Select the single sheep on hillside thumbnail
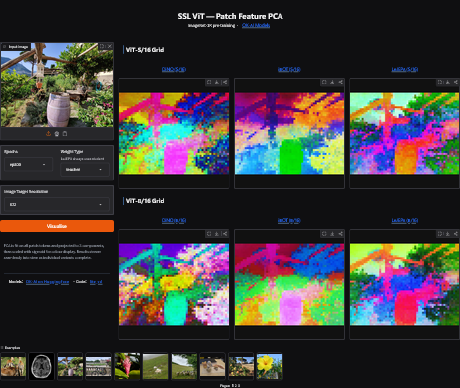The width and height of the screenshot is (460, 388). coord(156,366)
